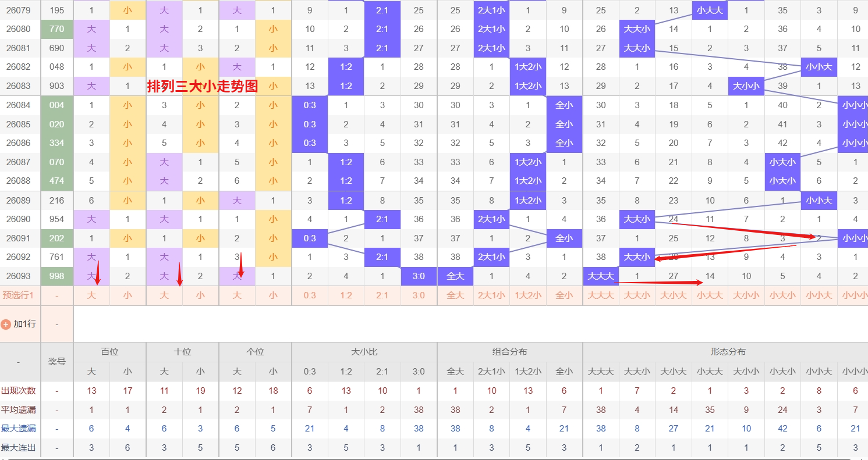Click the 大小比 column group header
This screenshot has width=868, height=460.
coord(364,352)
